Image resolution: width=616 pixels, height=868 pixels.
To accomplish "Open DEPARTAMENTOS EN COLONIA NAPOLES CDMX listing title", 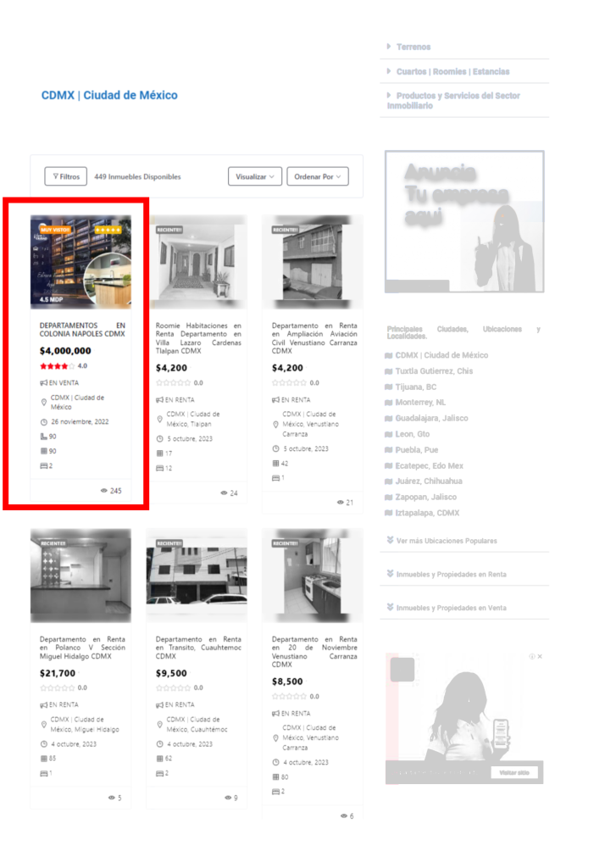I will click(82, 330).
